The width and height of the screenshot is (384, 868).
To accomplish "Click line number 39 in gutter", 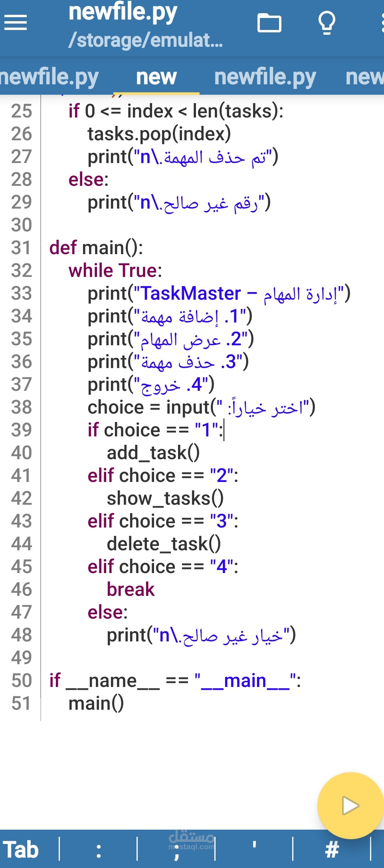I will (x=22, y=430).
